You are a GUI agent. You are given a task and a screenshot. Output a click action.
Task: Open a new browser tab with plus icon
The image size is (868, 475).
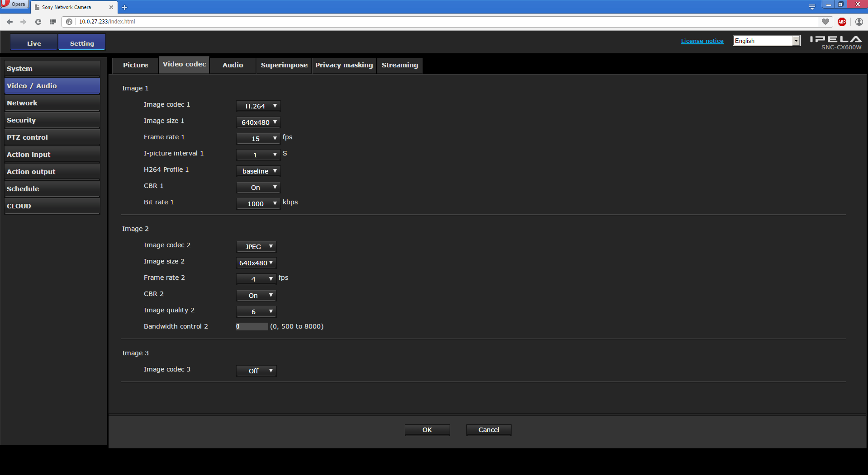point(125,7)
